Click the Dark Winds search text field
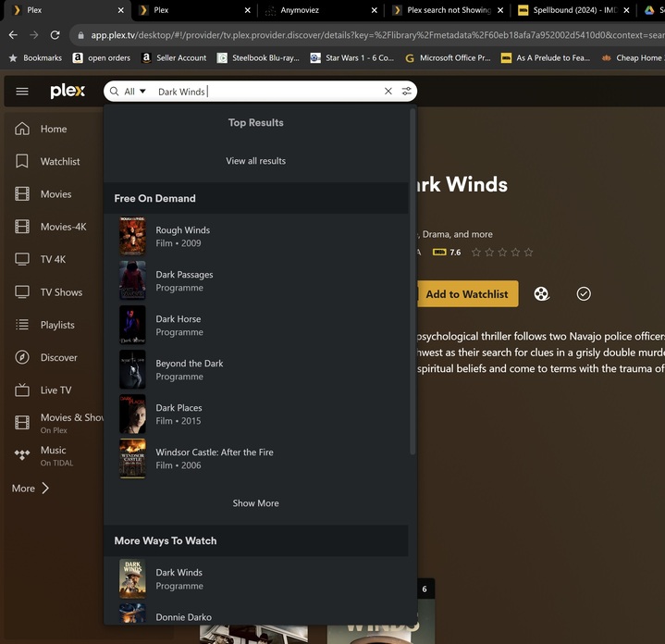The image size is (665, 644). [x=267, y=92]
